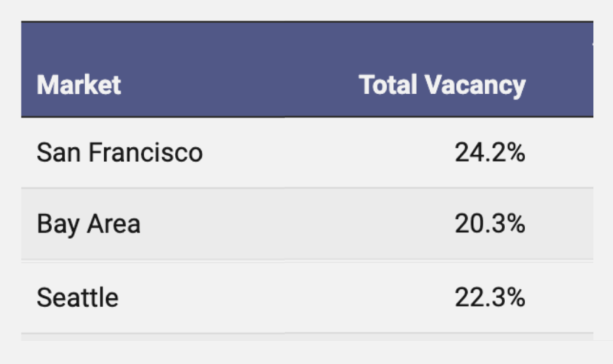Select the 20.3% vacancy value

tap(489, 223)
